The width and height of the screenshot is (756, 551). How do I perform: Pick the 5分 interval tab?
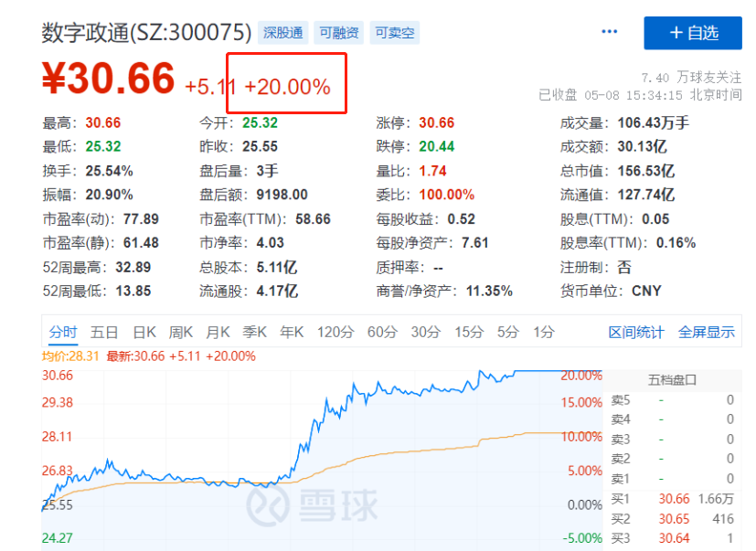508,332
